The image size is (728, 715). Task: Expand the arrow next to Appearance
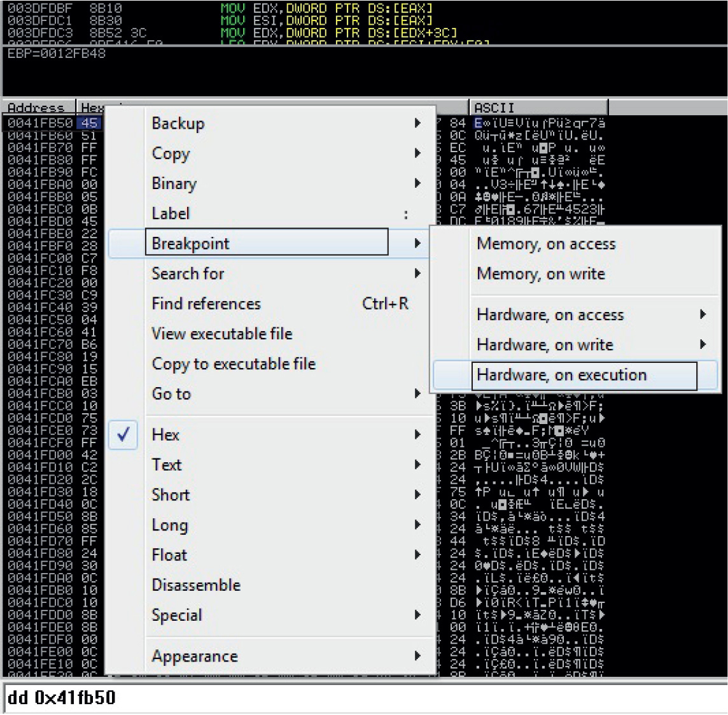(417, 656)
